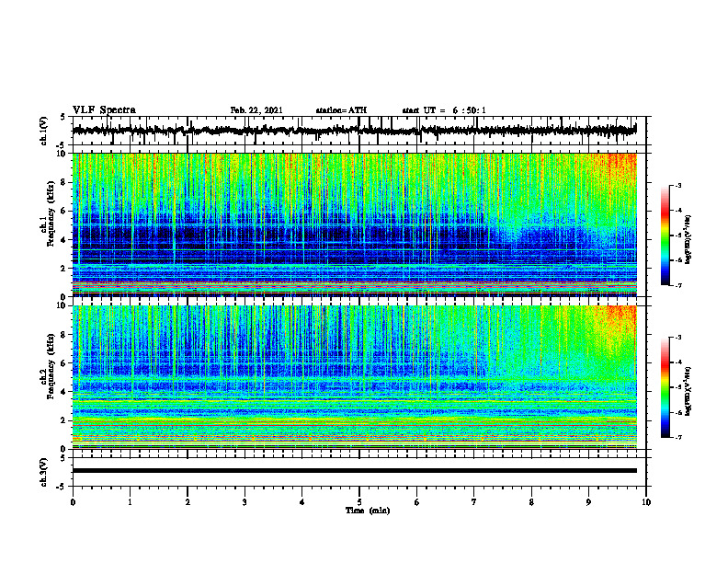This screenshot has height=563, width=728.
Task: Click the ch.2 color scale "log(PSD)" units label
Action: coord(688,391)
